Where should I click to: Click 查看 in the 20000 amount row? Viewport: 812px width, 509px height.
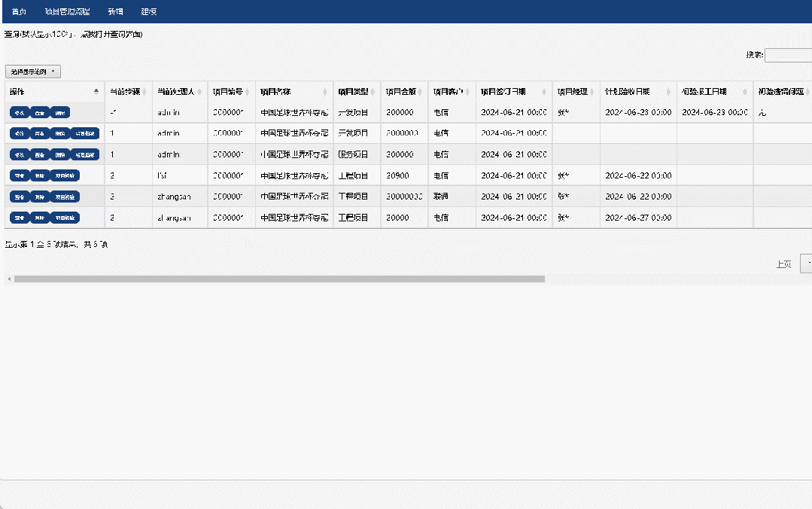[x=20, y=218]
